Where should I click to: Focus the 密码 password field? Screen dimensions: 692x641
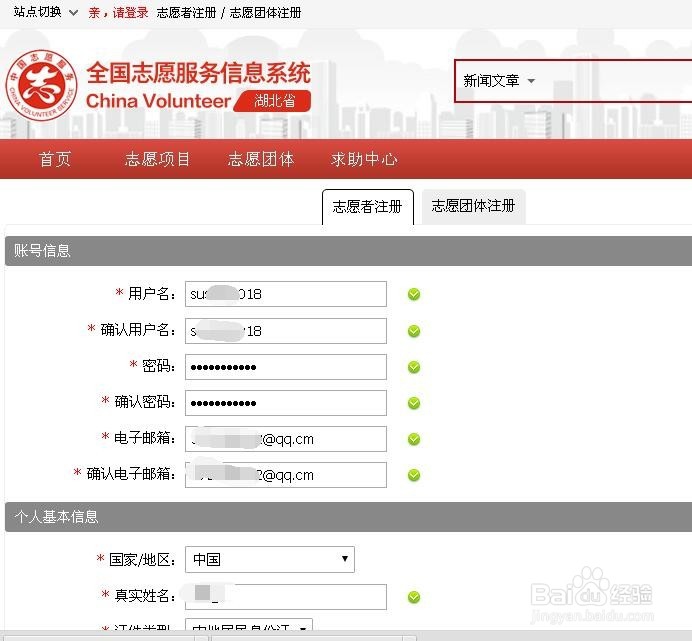click(286, 367)
